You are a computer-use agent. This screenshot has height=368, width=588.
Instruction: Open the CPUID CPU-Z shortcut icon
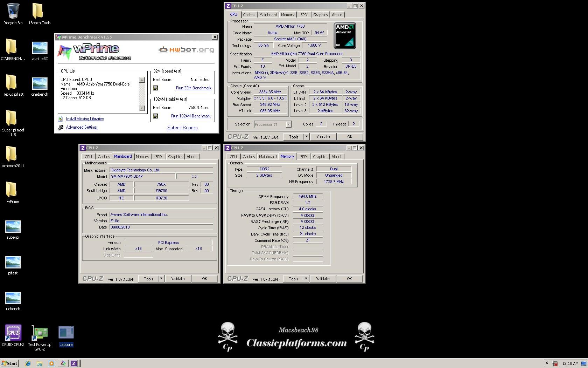(13, 333)
